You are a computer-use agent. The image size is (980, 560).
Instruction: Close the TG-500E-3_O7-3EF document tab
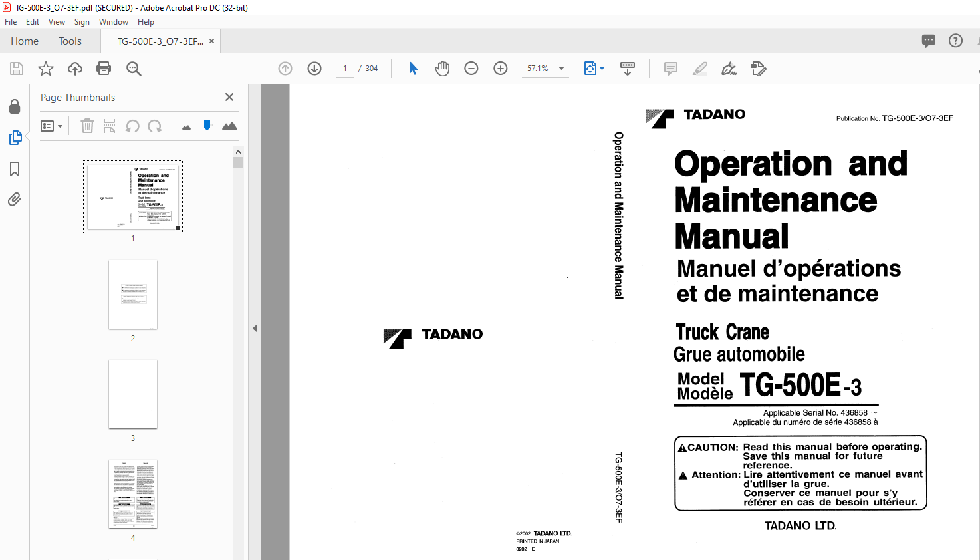(x=211, y=41)
